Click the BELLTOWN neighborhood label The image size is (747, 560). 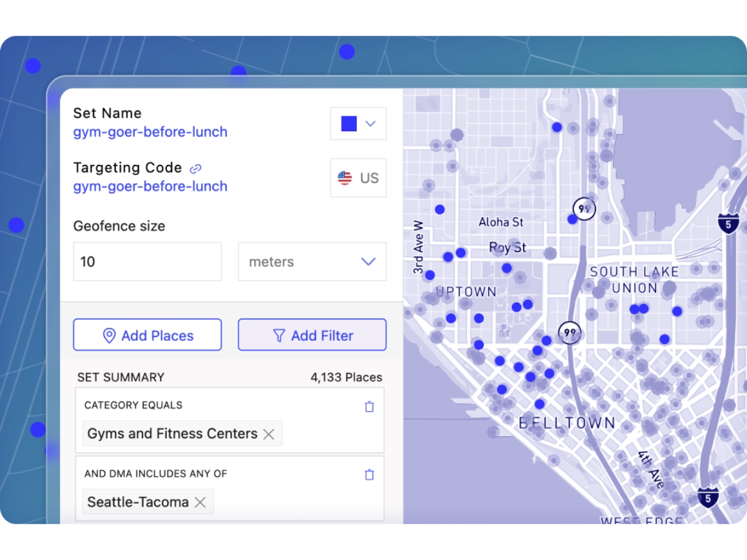567,423
